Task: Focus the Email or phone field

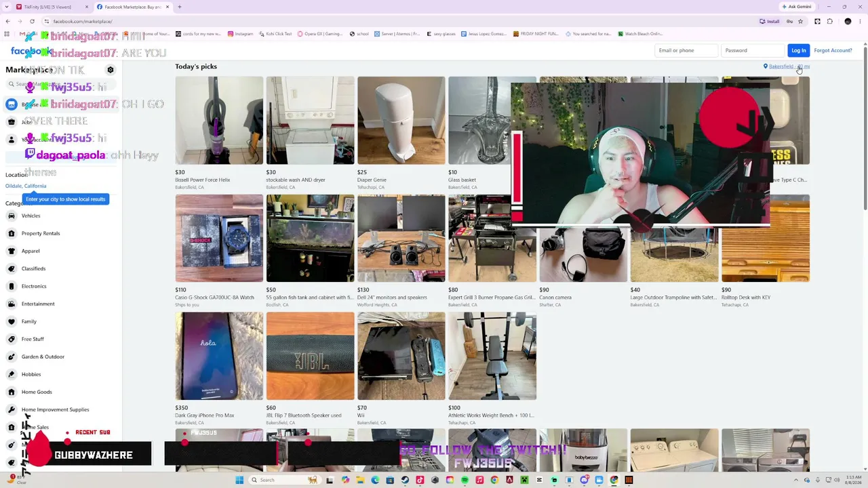Action: click(686, 50)
